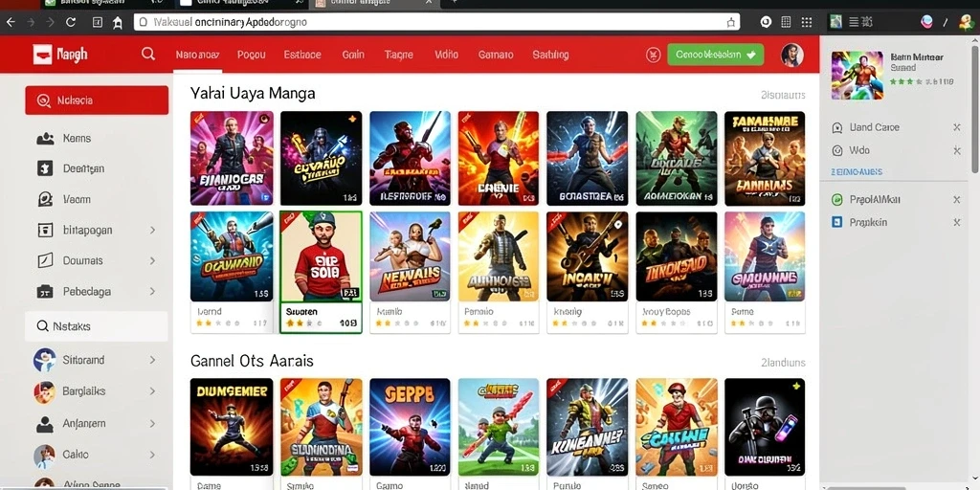Click the browser extensions grid icon
980x490 pixels.
(807, 22)
